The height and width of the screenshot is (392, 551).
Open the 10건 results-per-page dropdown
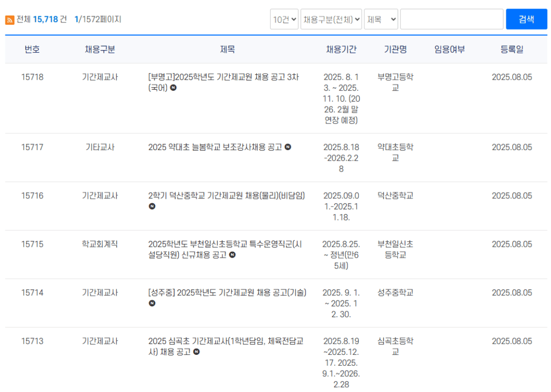coord(284,19)
